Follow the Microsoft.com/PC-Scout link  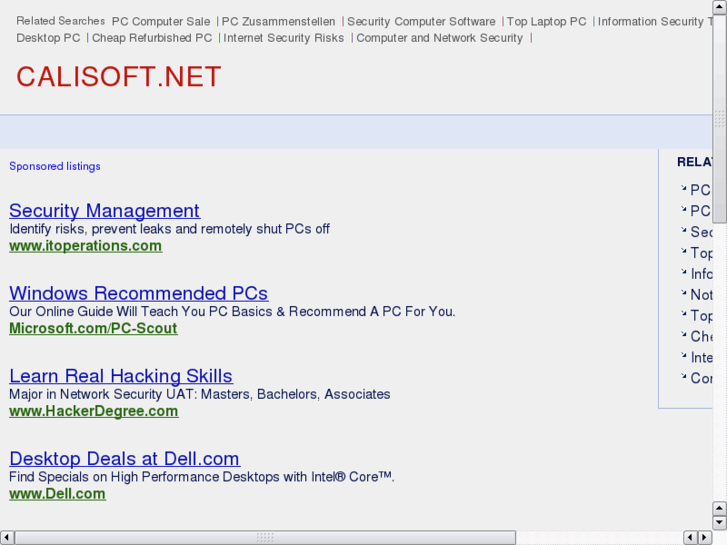[93, 328]
